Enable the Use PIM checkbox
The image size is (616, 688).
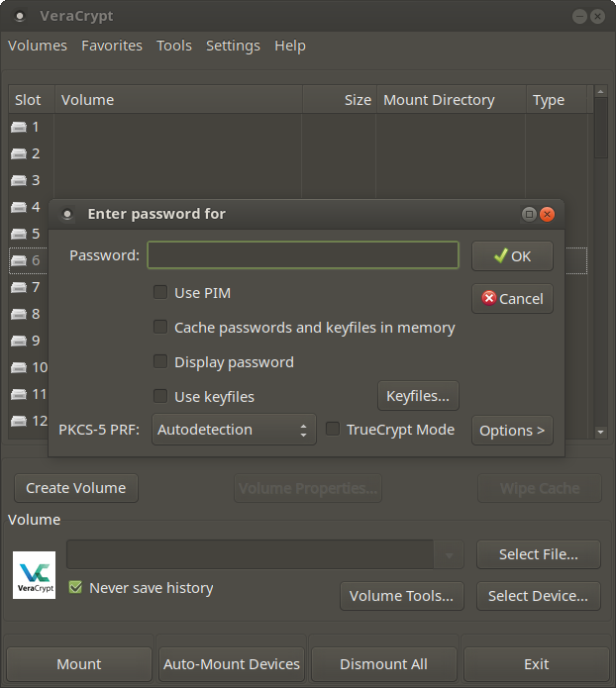click(160, 293)
